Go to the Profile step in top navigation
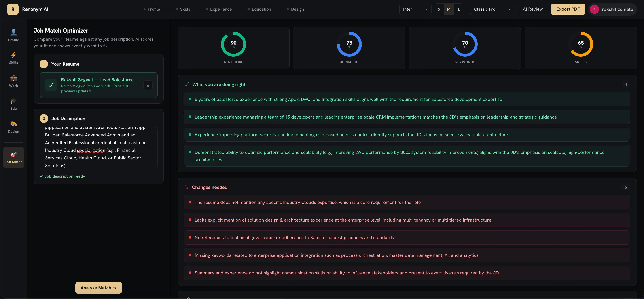 pos(152,9)
